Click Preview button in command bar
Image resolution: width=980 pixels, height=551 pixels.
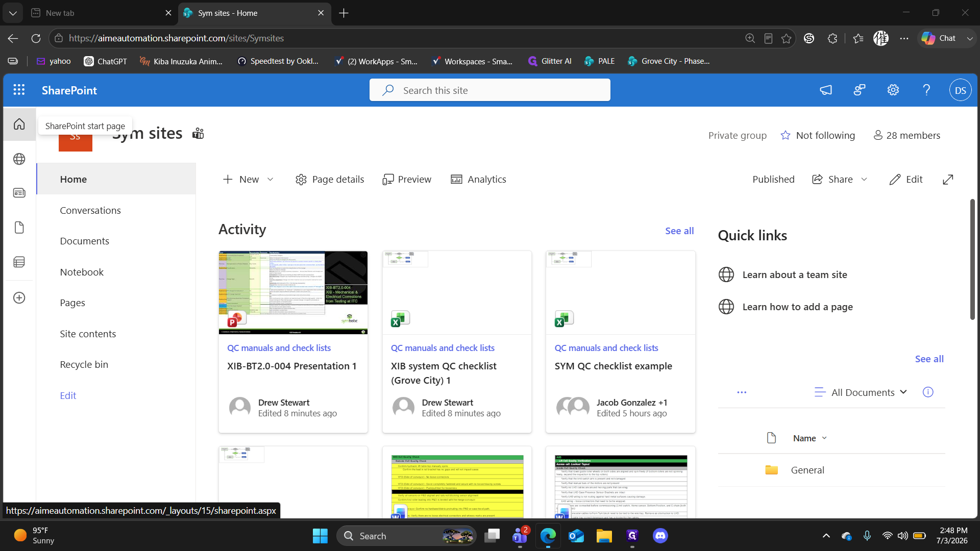407,180
